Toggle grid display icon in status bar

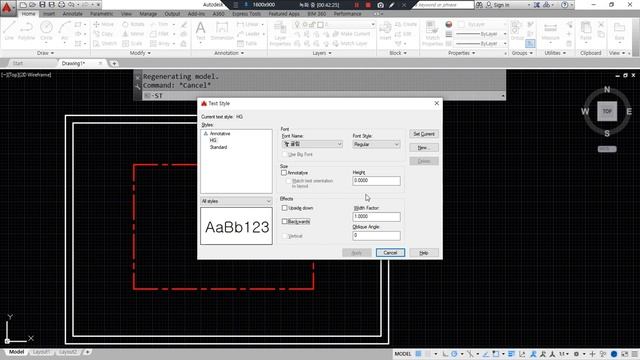tap(418, 354)
